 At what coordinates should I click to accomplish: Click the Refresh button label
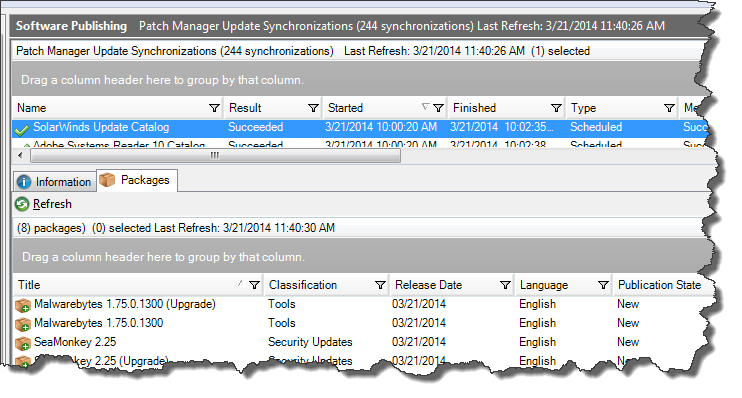click(52, 204)
